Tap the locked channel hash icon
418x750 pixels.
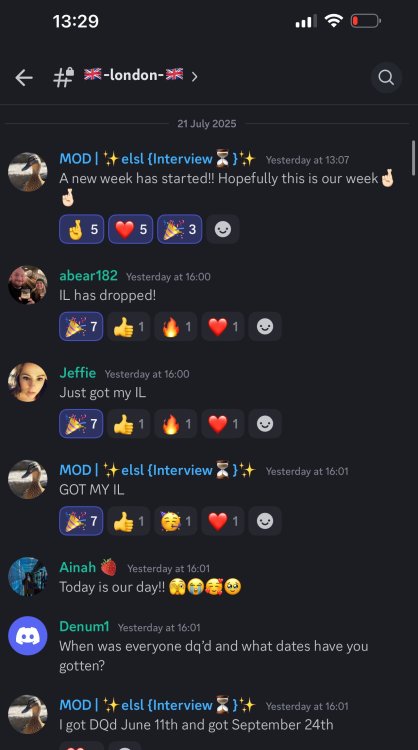tap(63, 77)
